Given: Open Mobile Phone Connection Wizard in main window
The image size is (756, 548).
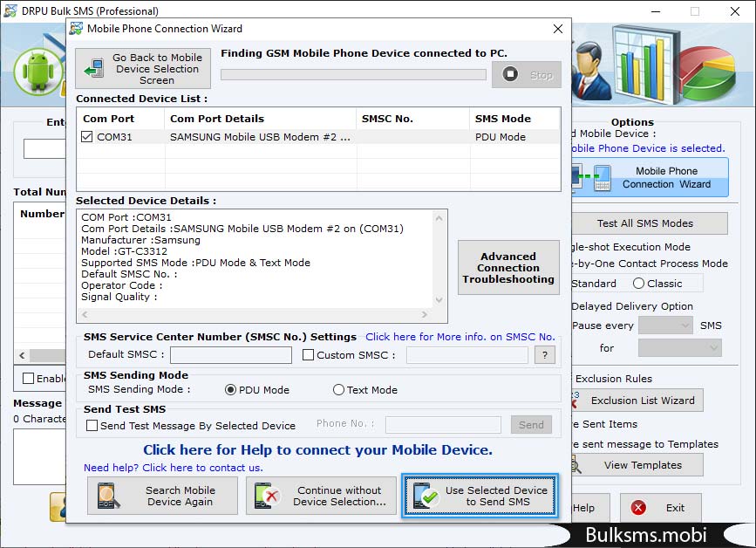Looking at the screenshot, I should click(x=650, y=177).
